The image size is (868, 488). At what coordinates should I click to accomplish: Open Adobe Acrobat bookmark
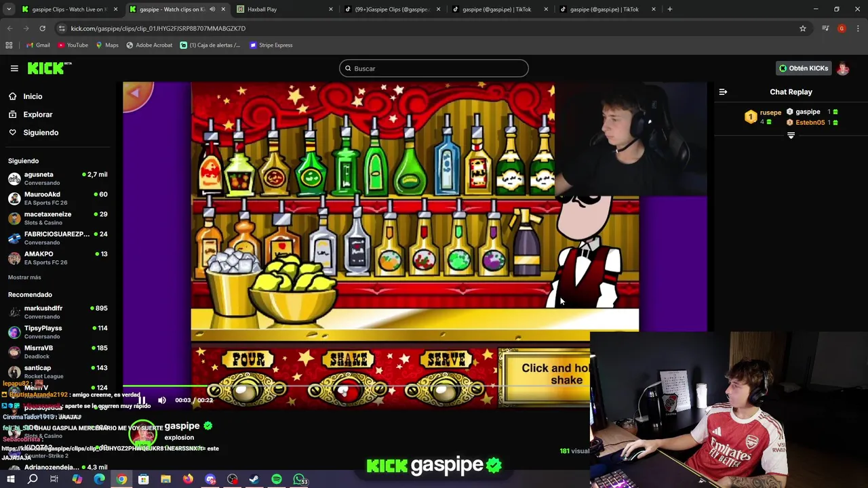click(x=149, y=45)
